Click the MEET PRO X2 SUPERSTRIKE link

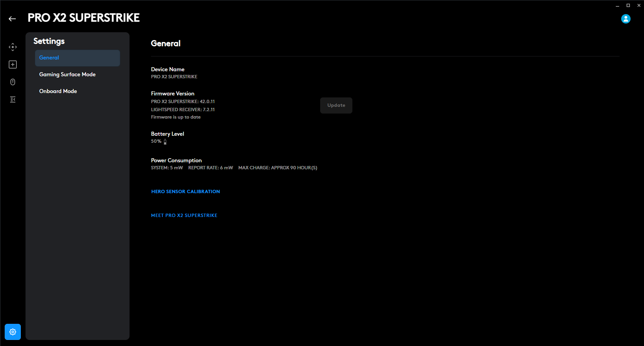(x=184, y=215)
